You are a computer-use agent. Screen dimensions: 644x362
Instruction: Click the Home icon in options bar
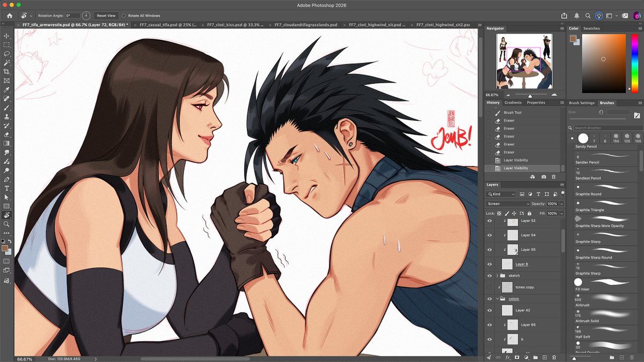click(9, 16)
